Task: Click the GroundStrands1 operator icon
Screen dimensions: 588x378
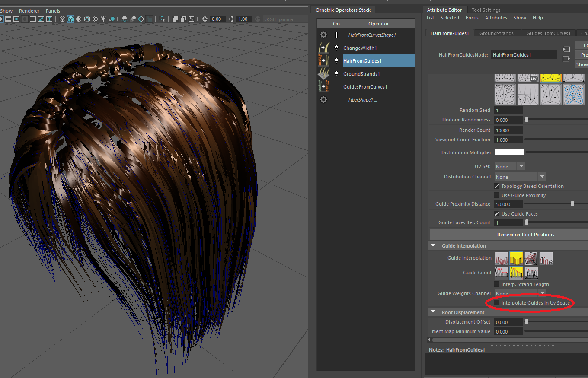Action: 323,74
